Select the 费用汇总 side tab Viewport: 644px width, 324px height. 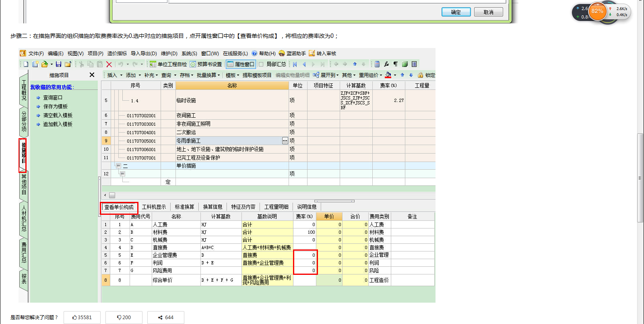click(x=24, y=252)
